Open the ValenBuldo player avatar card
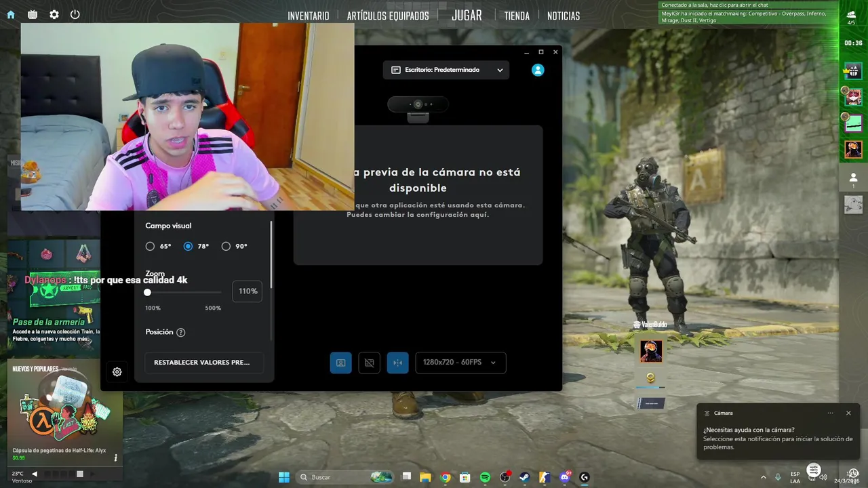868x488 pixels. coord(651,351)
